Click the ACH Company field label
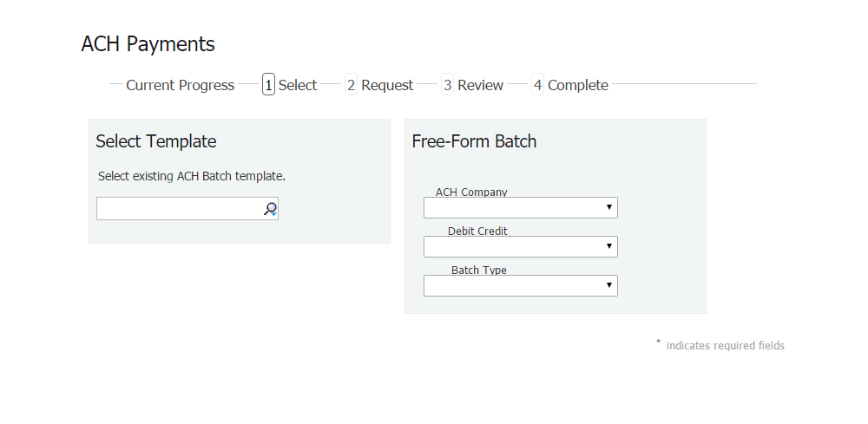Image resolution: width=868 pixels, height=424 pixels. pyautogui.click(x=471, y=192)
